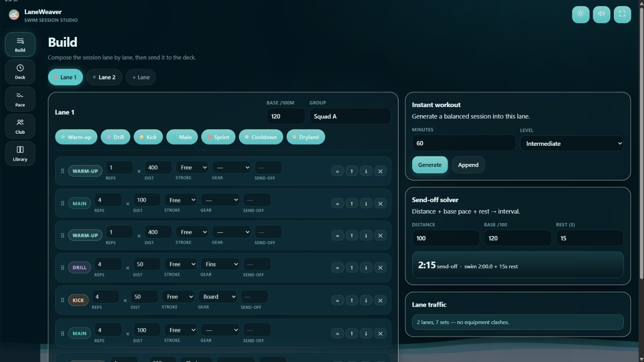Click the Append button
Screen dimensions: 644x362
point(468,165)
